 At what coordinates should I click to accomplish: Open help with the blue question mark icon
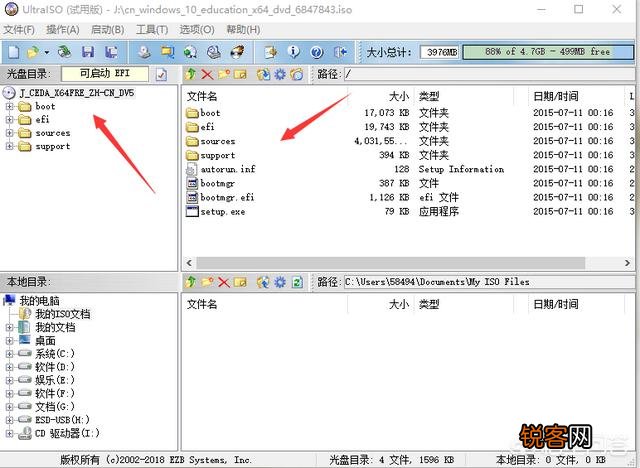click(x=317, y=52)
